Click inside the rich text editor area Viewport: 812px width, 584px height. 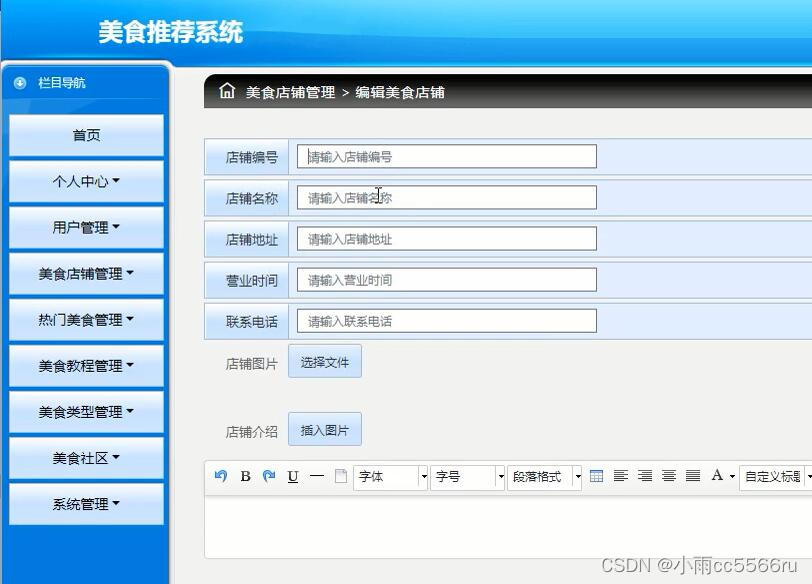tap(508, 525)
